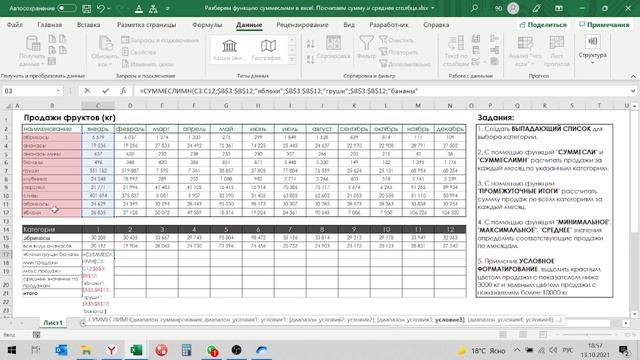
Task: Click the fx insert function icon
Action: click(x=123, y=91)
